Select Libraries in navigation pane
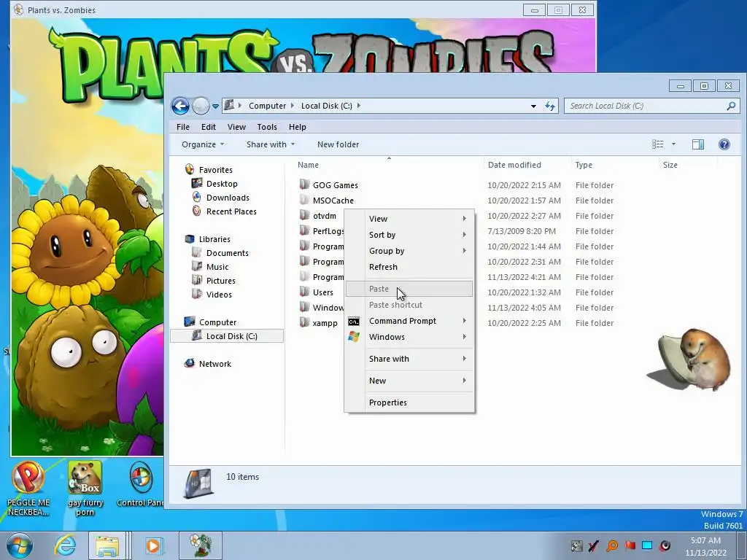Screen dimensions: 747x560 click(x=214, y=239)
